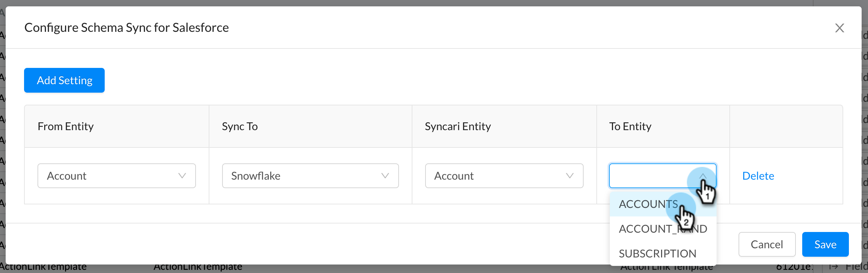This screenshot has width=868, height=273.
Task: Collapse the To Entity dropdown list
Action: (x=703, y=176)
